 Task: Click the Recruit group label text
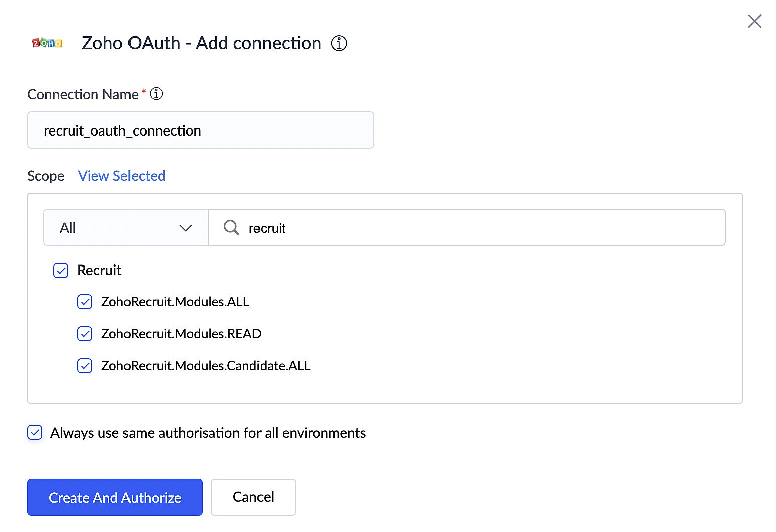point(99,271)
